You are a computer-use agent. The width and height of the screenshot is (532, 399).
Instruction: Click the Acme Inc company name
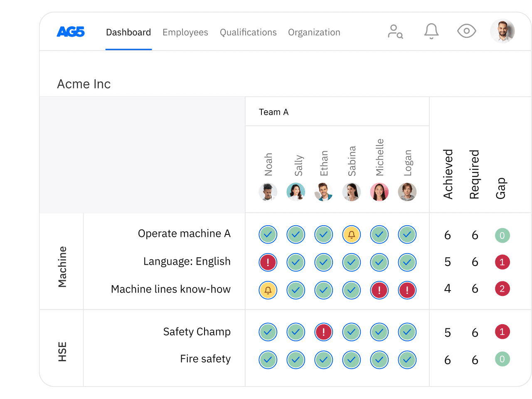tap(84, 84)
